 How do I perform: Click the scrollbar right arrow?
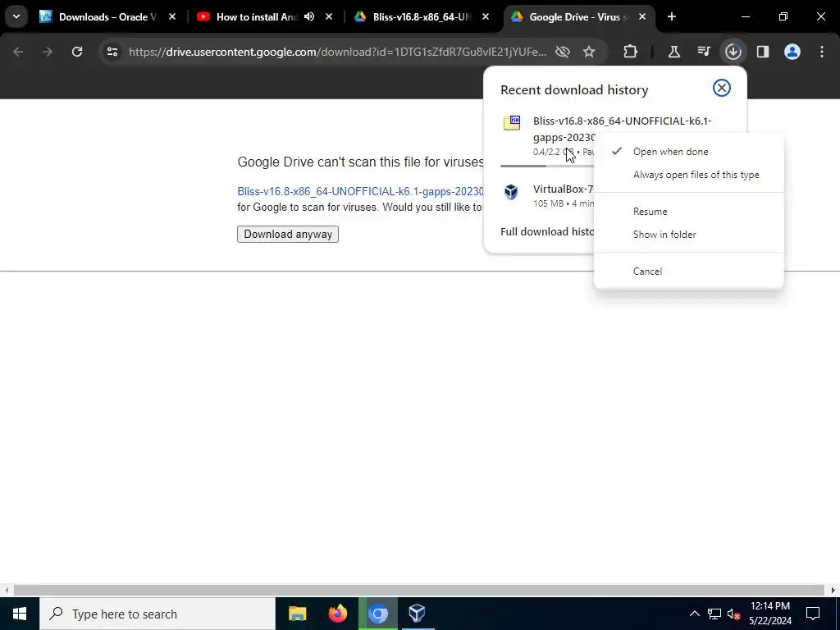tap(833, 591)
